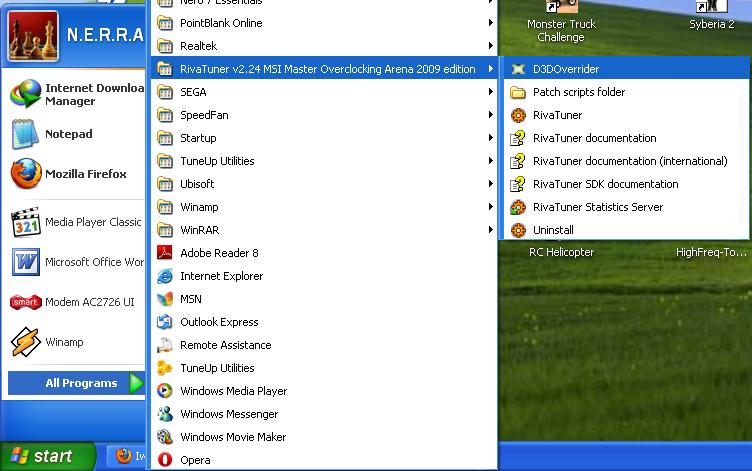Select Monster Truck Challenge desktop shortcut
This screenshot has height=471, width=752.
point(561,22)
